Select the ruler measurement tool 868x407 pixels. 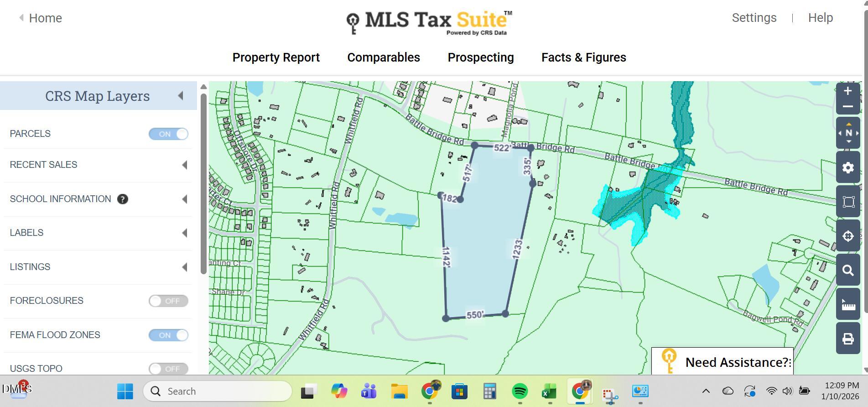tap(848, 304)
